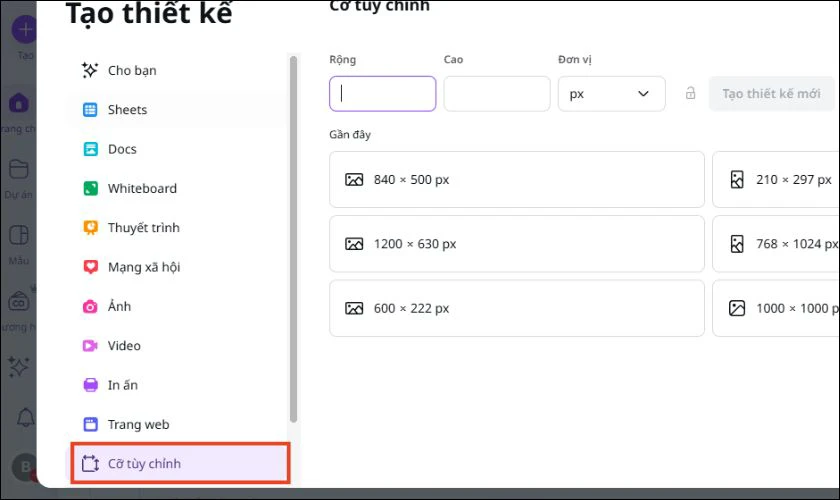Click image icon of 600 × 222 card
The image size is (840, 500).
click(x=354, y=308)
